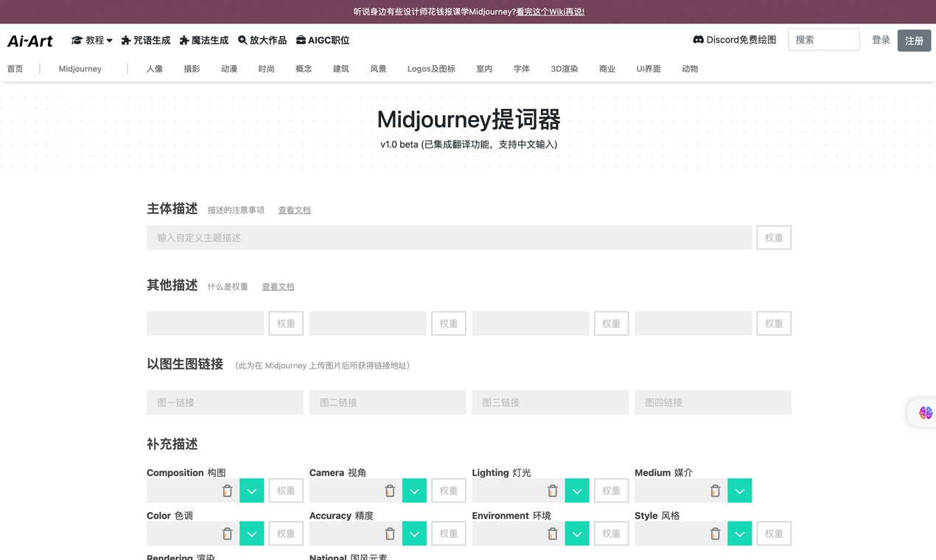
Task: Click the 图一链接 input field
Action: pyautogui.click(x=225, y=402)
